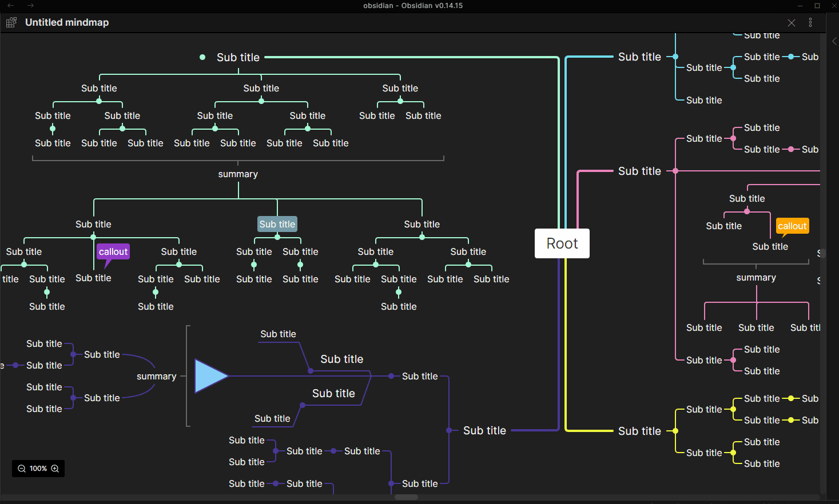Viewport: 839px width, 504px height.
Task: Click the Untitled mindmap title text
Action: (67, 22)
